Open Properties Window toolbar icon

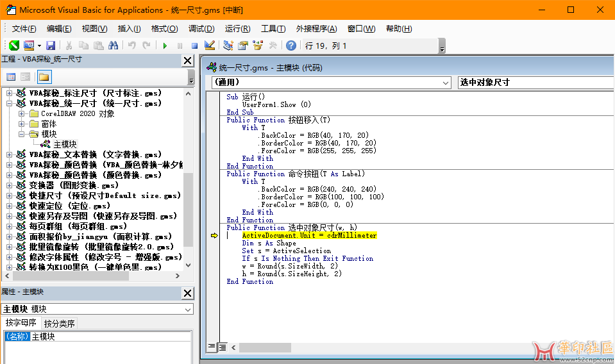pos(243,45)
